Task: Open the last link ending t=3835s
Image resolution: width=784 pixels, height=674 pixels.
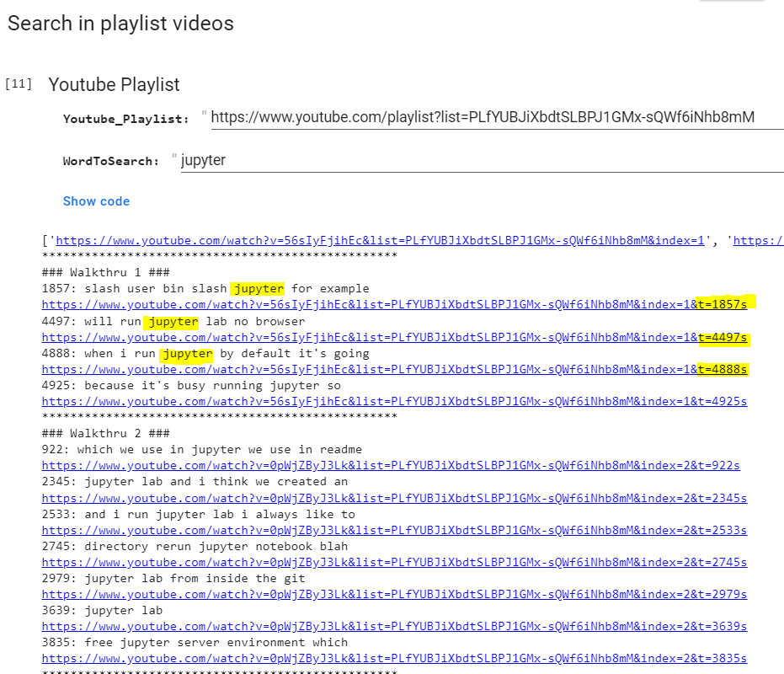Action: 394,658
